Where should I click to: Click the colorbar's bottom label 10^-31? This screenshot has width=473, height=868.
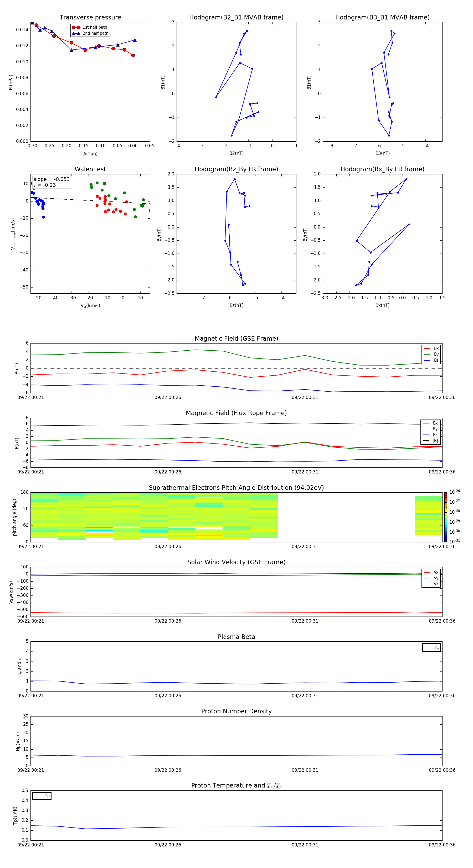[x=455, y=542]
